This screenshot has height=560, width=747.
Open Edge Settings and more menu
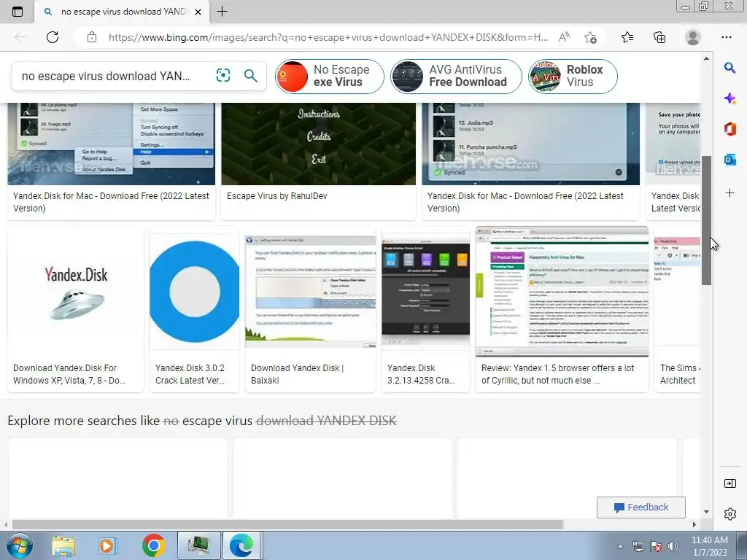coord(727,37)
